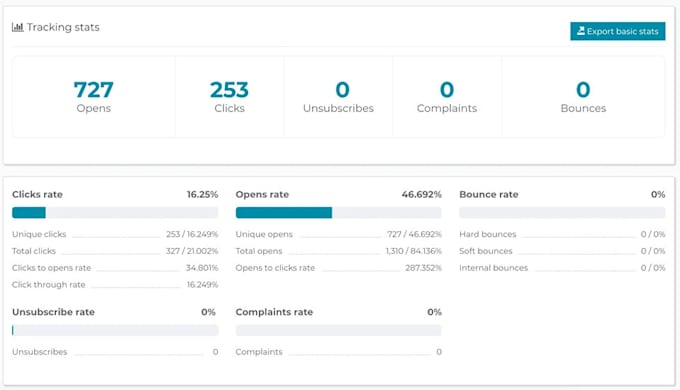Screen dimensions: 680x390
Task: Click the Click through rate 16.249% value
Action: click(203, 285)
